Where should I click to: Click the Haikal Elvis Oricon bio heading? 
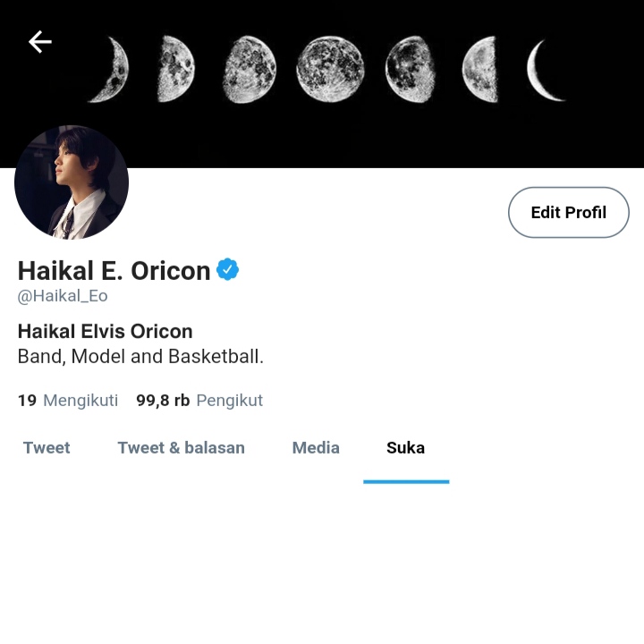[106, 331]
